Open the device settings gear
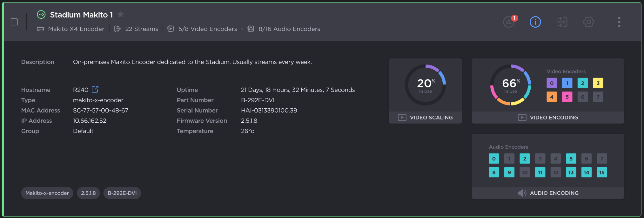Viewport: 644px width, 218px height. point(588,22)
